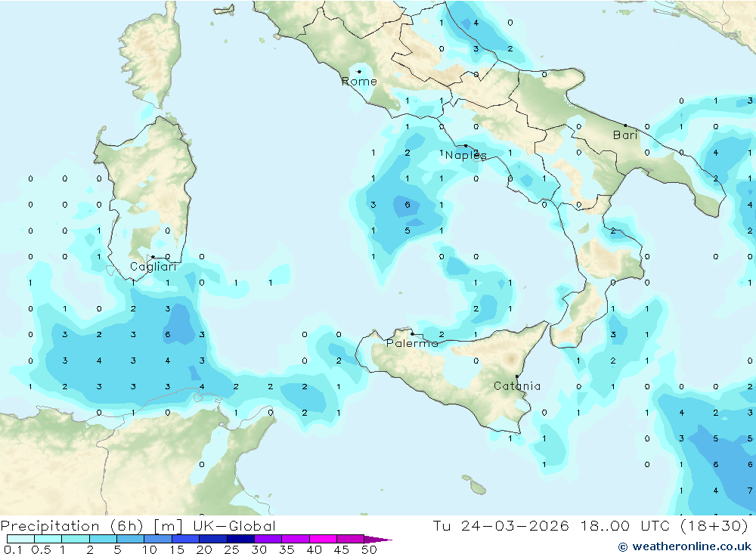Screen dimensions: 756x554
Task: Click the 0.5–1 legend color swatch
Action: pyautogui.click(x=48, y=539)
